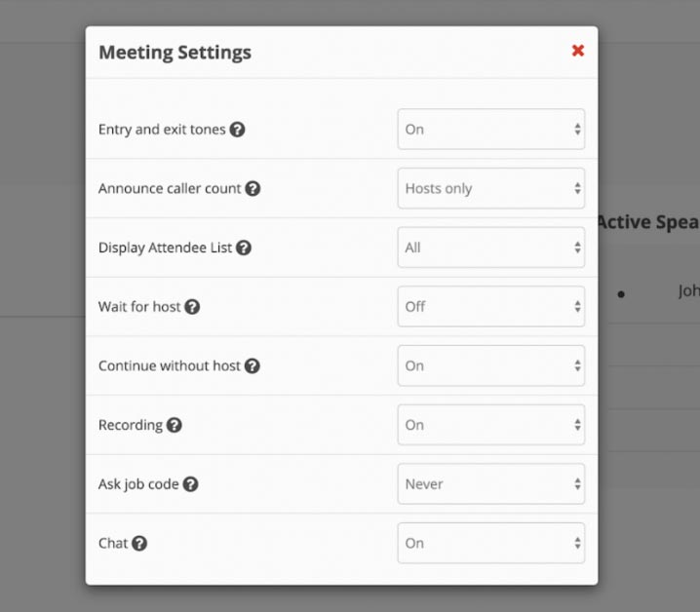
Task: Click the Active Speaker heading behind the dialog
Action: (x=648, y=222)
